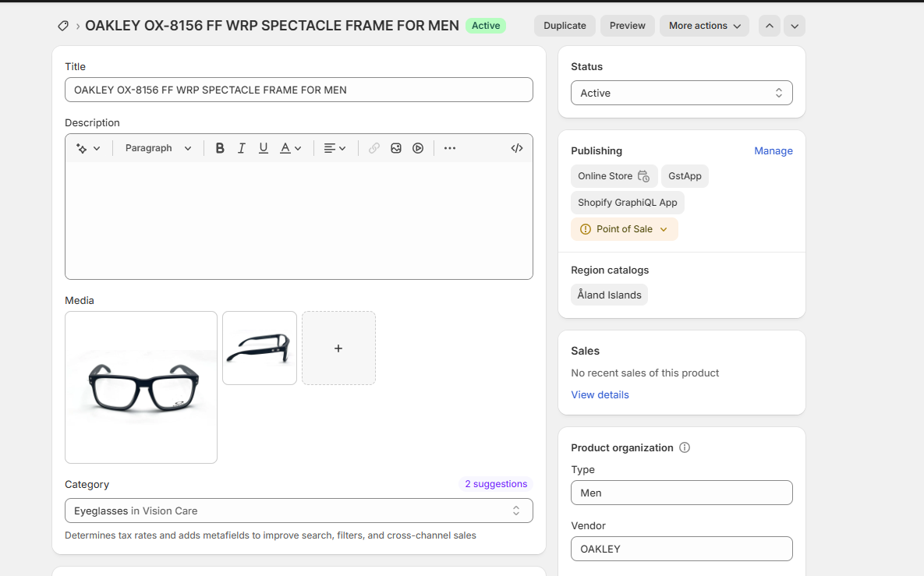Open the text color picker

[290, 148]
